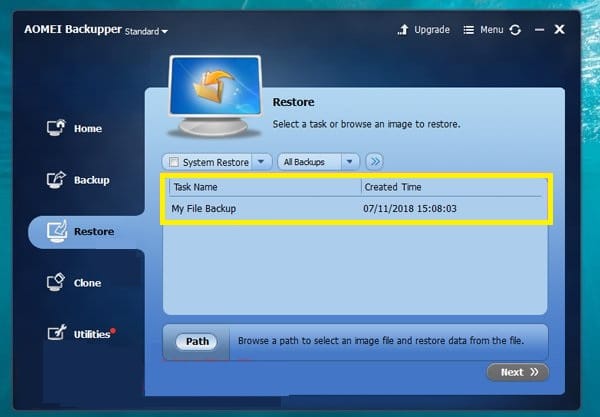Click the Upgrade arrow icon

point(403,30)
